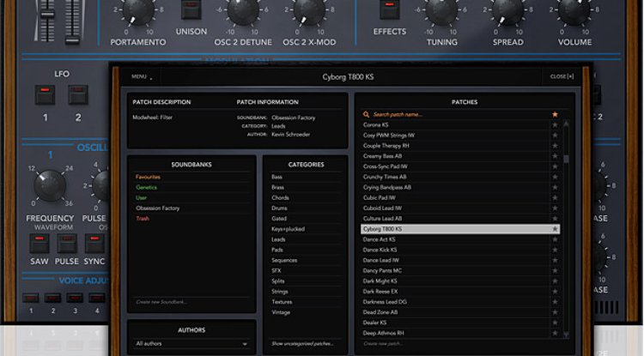
Task: Click the TUNING knob
Action: (x=441, y=11)
